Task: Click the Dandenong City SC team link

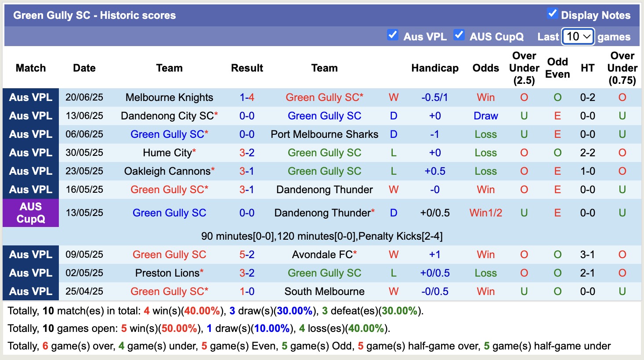Action: (167, 116)
